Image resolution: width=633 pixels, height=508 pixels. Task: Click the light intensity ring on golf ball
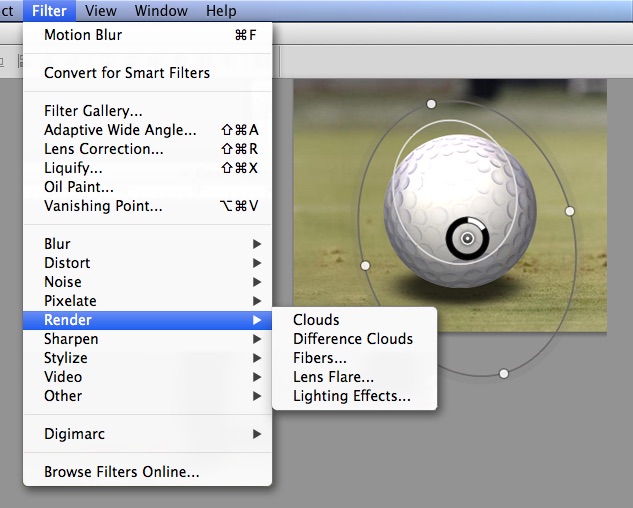pyautogui.click(x=466, y=238)
